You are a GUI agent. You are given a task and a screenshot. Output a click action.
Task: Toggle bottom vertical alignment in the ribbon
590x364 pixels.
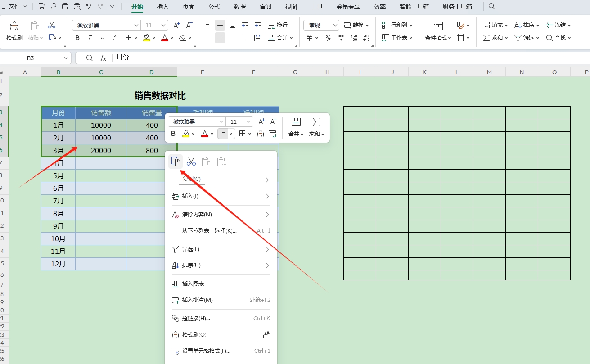coord(232,25)
